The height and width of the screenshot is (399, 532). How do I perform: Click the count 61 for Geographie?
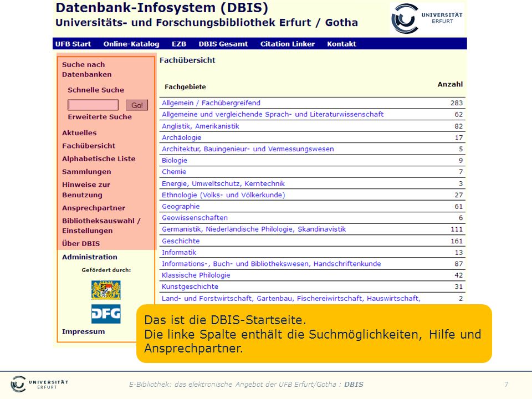click(459, 206)
